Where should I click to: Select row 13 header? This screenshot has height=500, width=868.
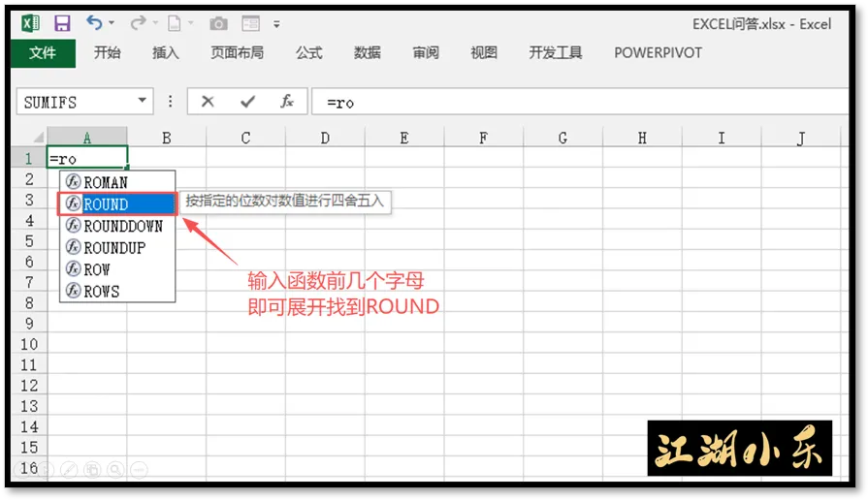coord(29,406)
